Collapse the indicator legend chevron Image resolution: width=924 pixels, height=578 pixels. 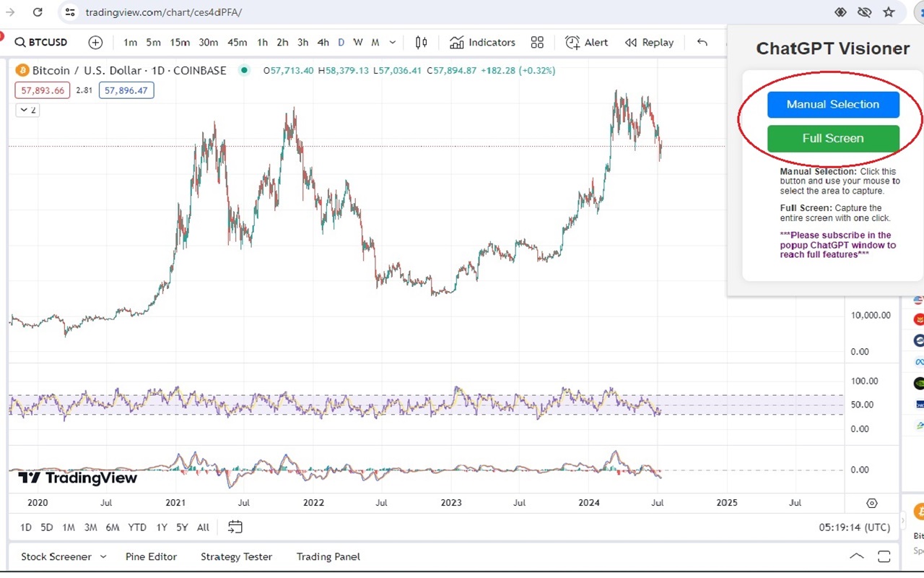coord(28,110)
